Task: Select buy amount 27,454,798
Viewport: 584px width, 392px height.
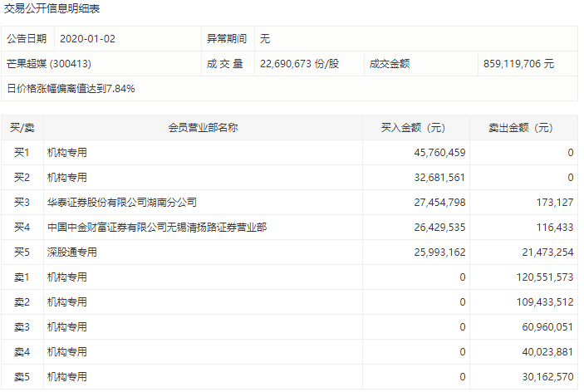Action: coord(439,203)
